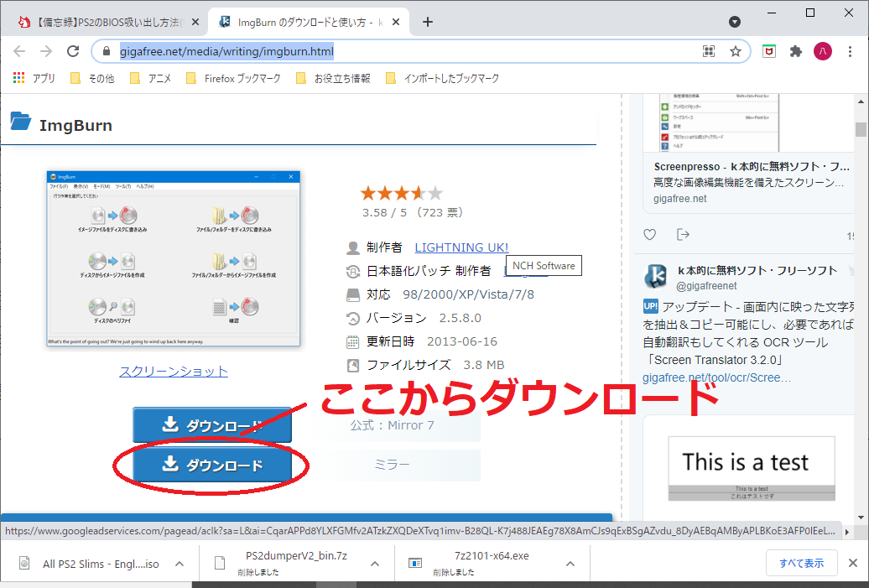Open the profile avatar 八

pyautogui.click(x=822, y=51)
